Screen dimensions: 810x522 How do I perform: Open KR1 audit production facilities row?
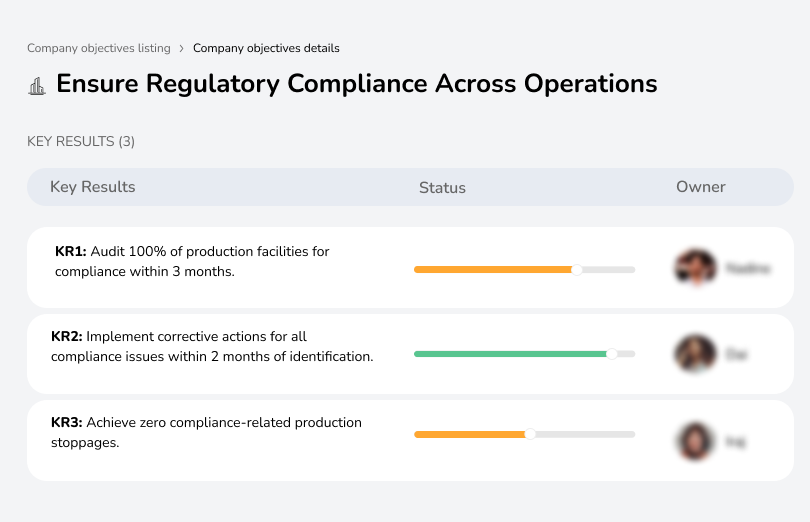coord(410,268)
